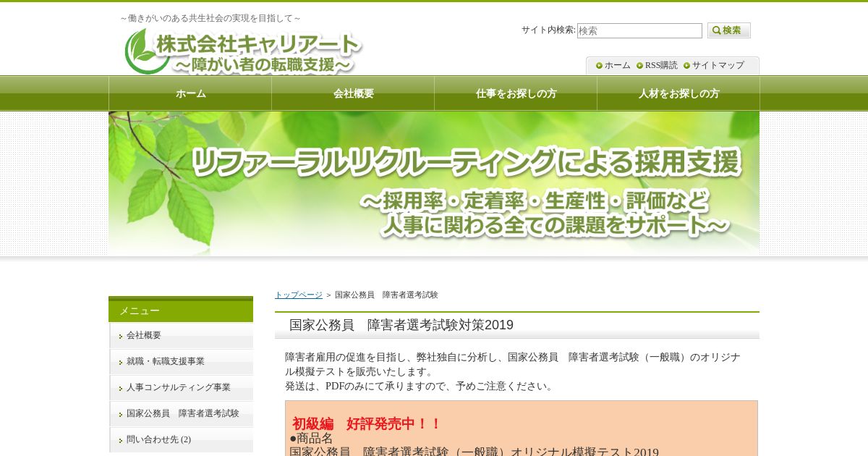Viewport: 868px width, 456px height.
Task: Click the red 初級編 好評発売中!! text
Action: click(366, 424)
